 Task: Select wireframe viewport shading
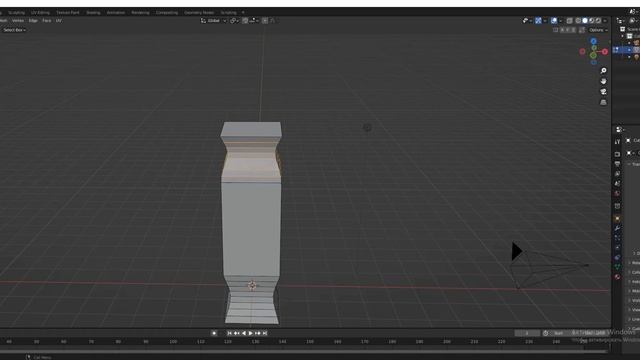(578, 20)
